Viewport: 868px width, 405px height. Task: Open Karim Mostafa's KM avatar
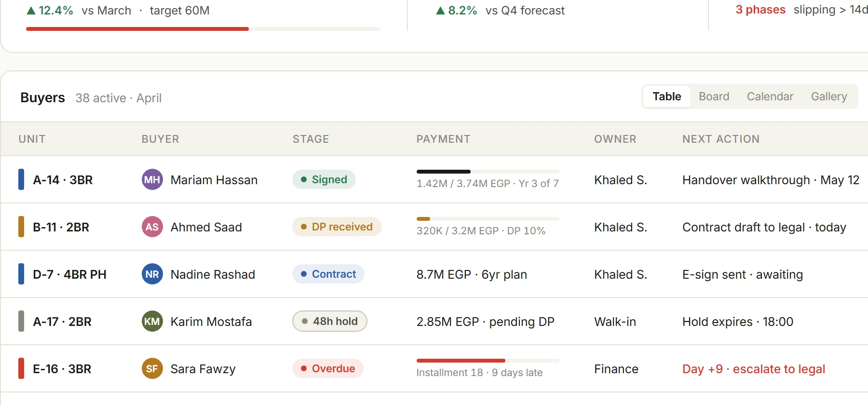pos(152,321)
